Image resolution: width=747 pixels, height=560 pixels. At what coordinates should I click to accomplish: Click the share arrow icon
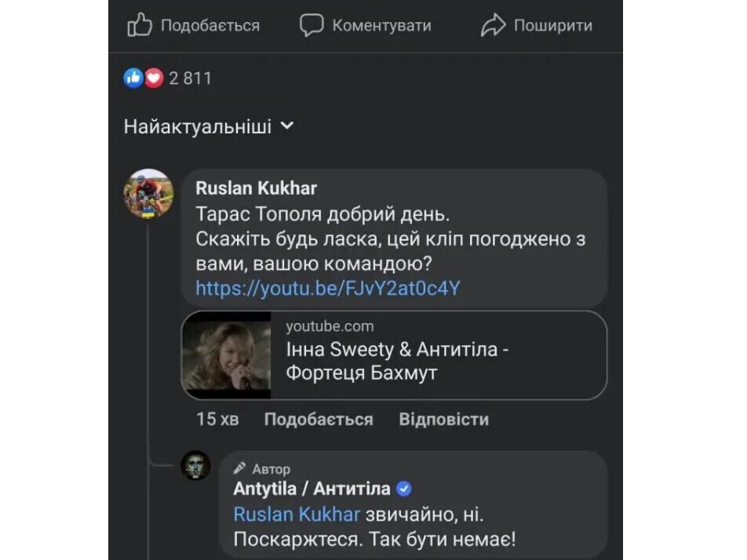click(493, 26)
